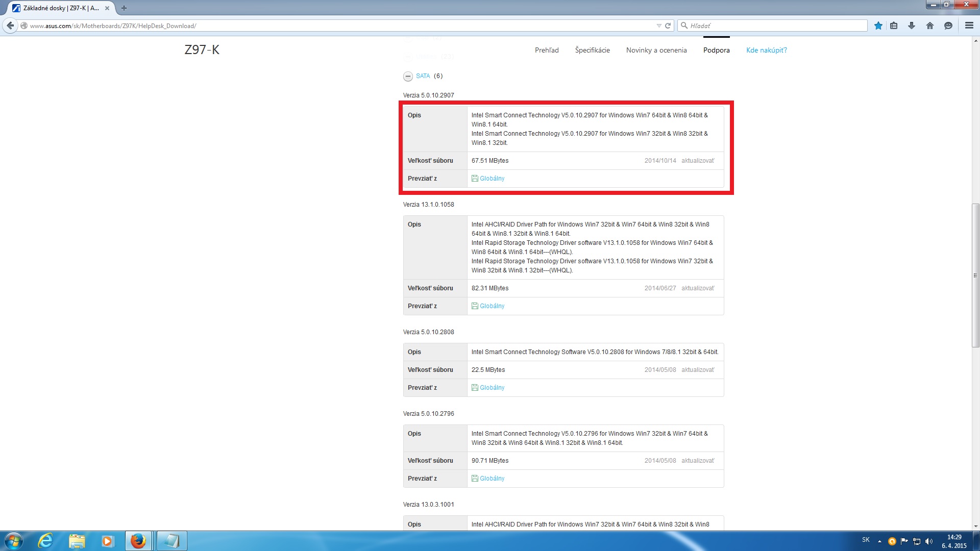Screen dimensions: 980x551
Task: Click the page vertical scrollbar thumb
Action: pyautogui.click(x=975, y=275)
